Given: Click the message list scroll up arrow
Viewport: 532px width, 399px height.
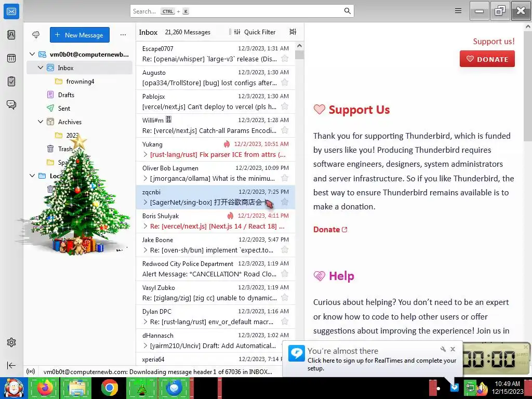Looking at the screenshot, I should coord(299,46).
